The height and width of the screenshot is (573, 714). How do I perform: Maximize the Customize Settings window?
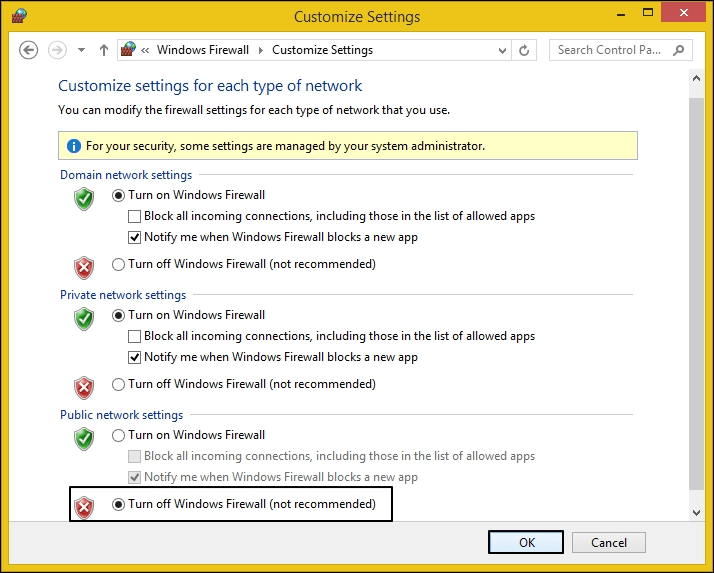(x=648, y=13)
